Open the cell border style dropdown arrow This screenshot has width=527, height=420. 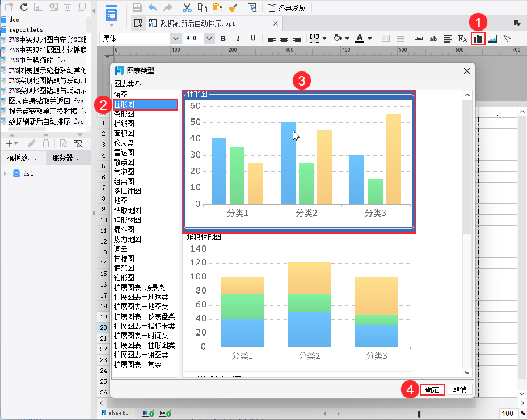coord(324,39)
